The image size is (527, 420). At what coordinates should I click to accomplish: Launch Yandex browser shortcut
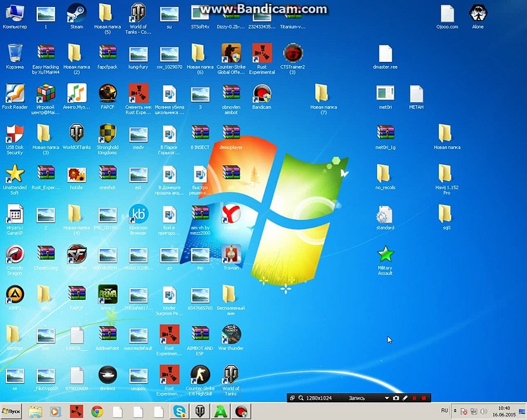[231, 218]
